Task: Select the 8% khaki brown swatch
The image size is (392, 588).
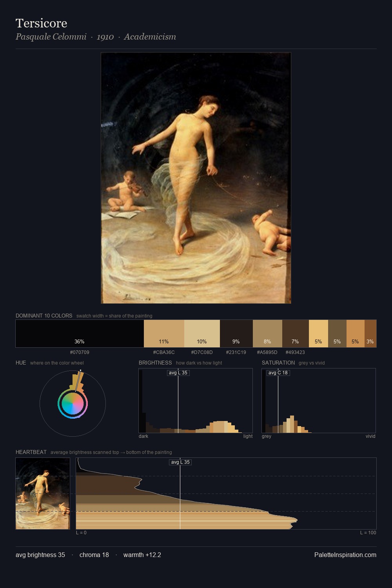Action: click(x=267, y=334)
